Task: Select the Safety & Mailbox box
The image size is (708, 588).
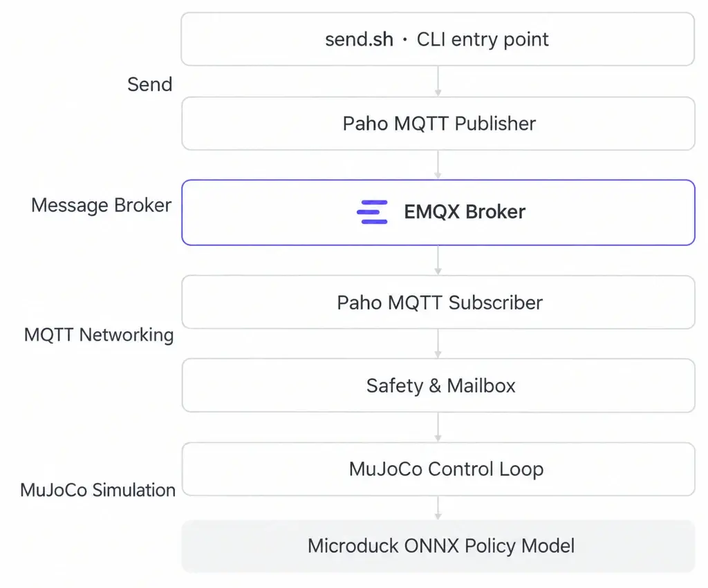Action: click(x=438, y=386)
